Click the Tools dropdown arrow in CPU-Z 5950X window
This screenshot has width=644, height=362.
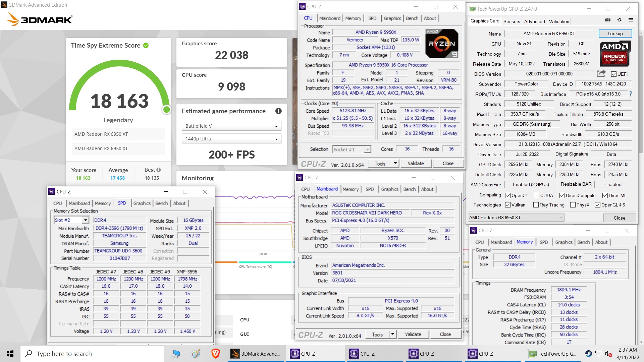coord(395,164)
